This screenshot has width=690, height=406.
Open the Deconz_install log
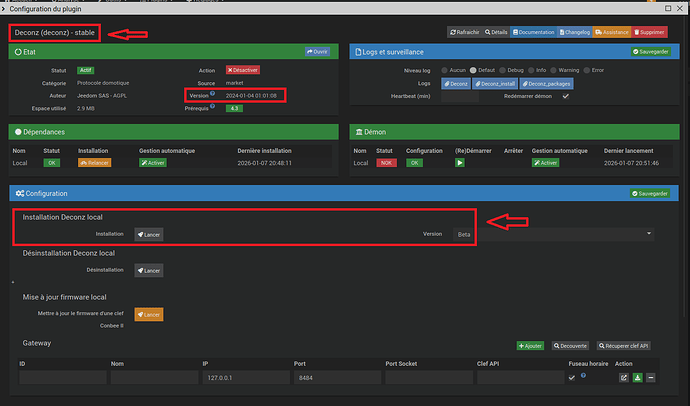pos(495,84)
